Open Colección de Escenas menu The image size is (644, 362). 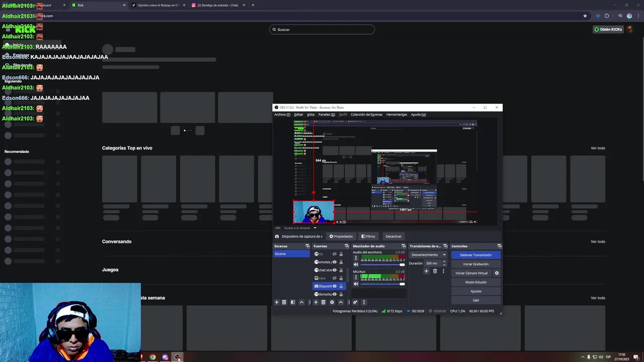coord(366,115)
